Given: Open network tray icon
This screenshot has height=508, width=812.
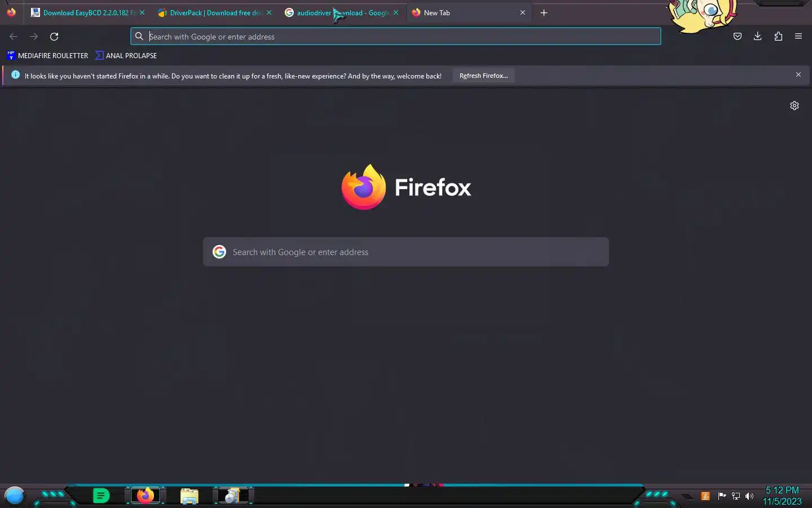Looking at the screenshot, I should point(735,496).
